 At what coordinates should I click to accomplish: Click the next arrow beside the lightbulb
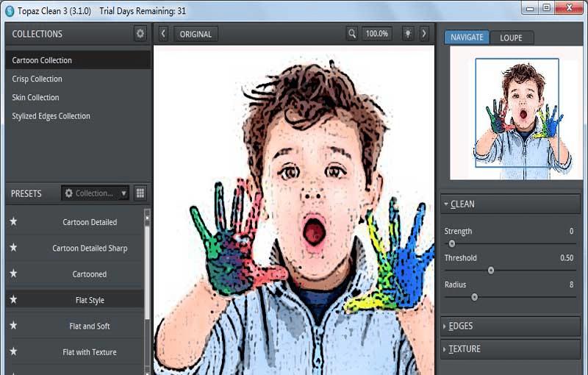click(x=424, y=34)
